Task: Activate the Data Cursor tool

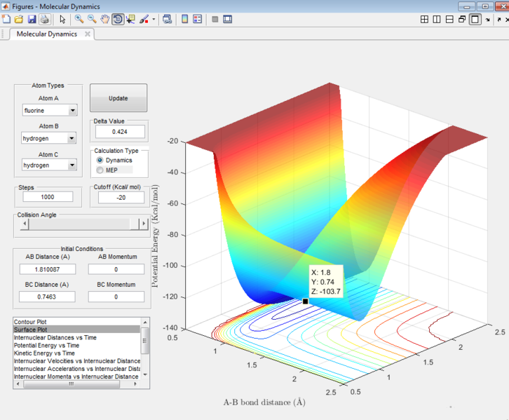Action: click(130, 19)
